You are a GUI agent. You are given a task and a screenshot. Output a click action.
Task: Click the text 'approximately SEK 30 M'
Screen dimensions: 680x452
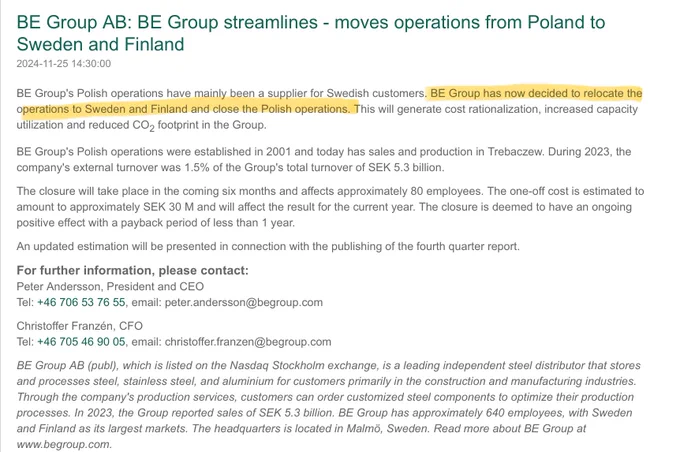(x=131, y=207)
